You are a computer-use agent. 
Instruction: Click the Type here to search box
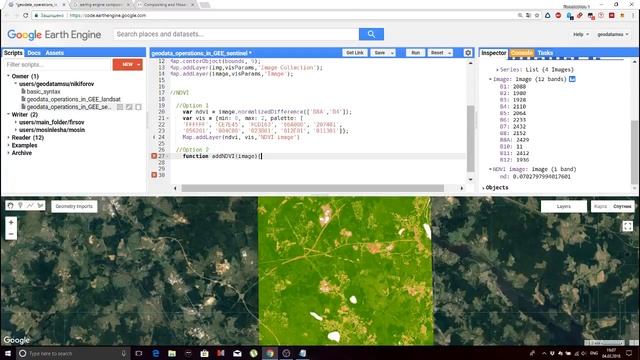tap(73, 353)
